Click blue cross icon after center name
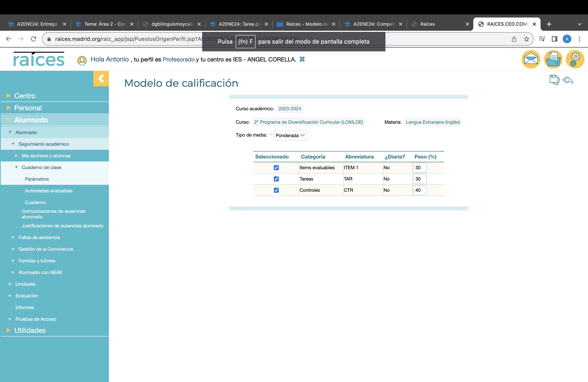This screenshot has height=382, width=588. [302, 59]
